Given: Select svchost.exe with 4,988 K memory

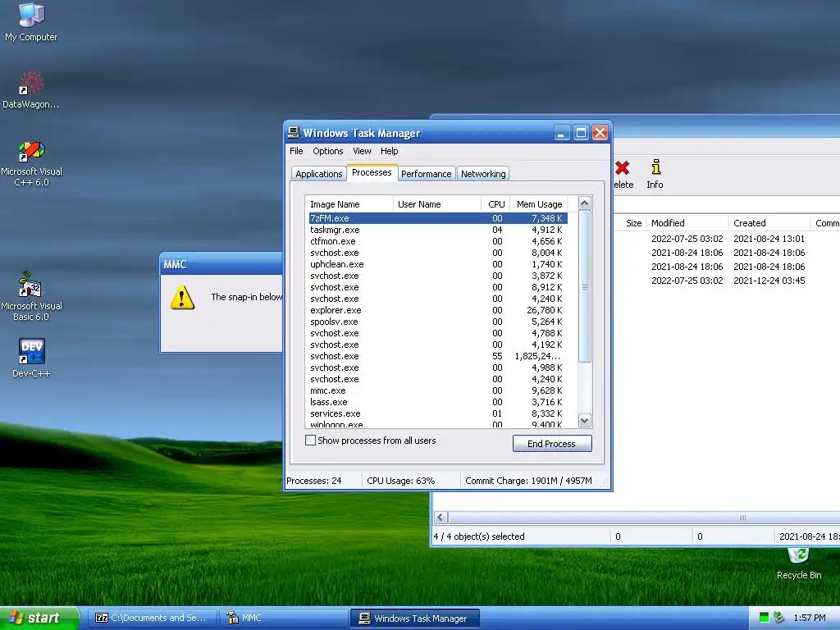Looking at the screenshot, I should (x=438, y=367).
